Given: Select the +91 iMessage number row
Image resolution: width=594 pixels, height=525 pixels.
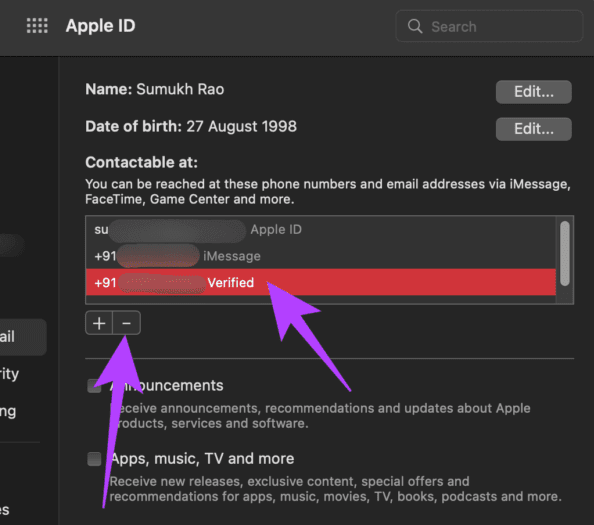Looking at the screenshot, I should 320,256.
